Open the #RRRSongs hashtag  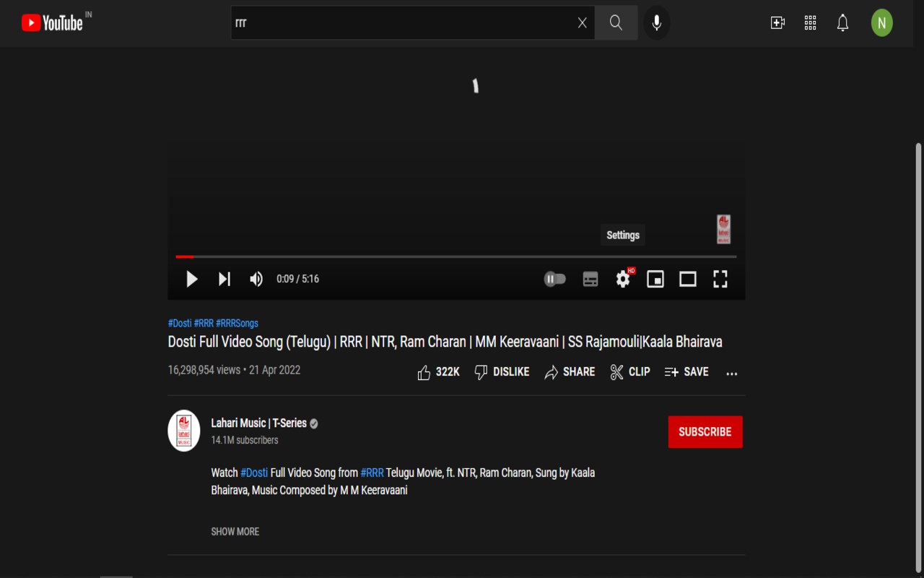237,323
